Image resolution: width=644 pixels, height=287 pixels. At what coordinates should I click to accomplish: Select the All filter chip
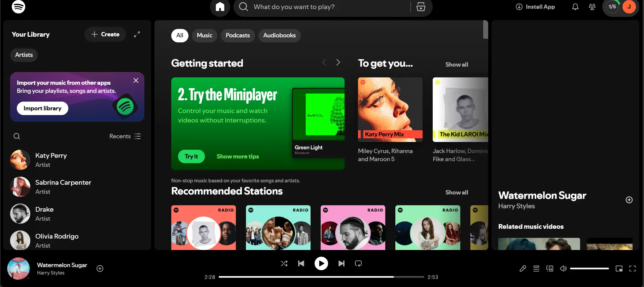(x=180, y=35)
